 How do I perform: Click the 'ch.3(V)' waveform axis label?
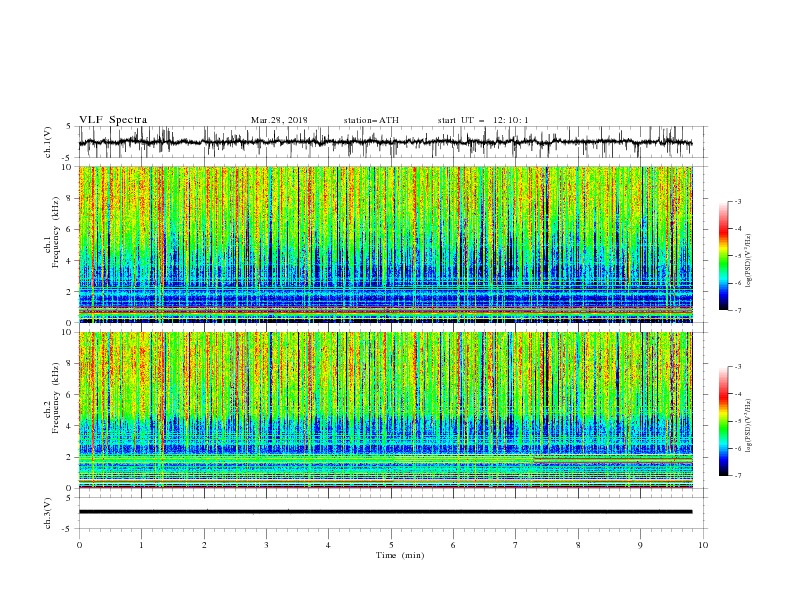(48, 513)
